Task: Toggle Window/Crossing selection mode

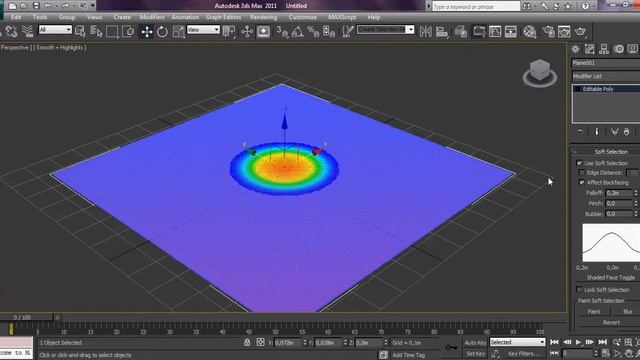Action: click(x=128, y=31)
